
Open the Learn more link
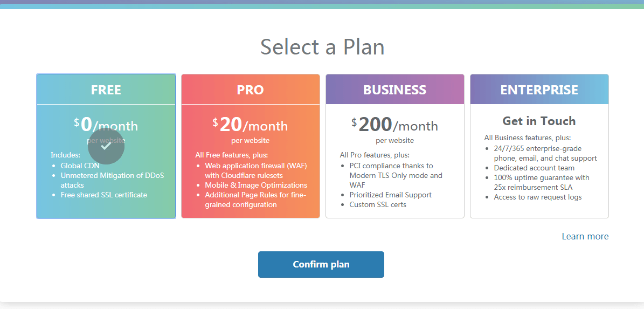[585, 236]
